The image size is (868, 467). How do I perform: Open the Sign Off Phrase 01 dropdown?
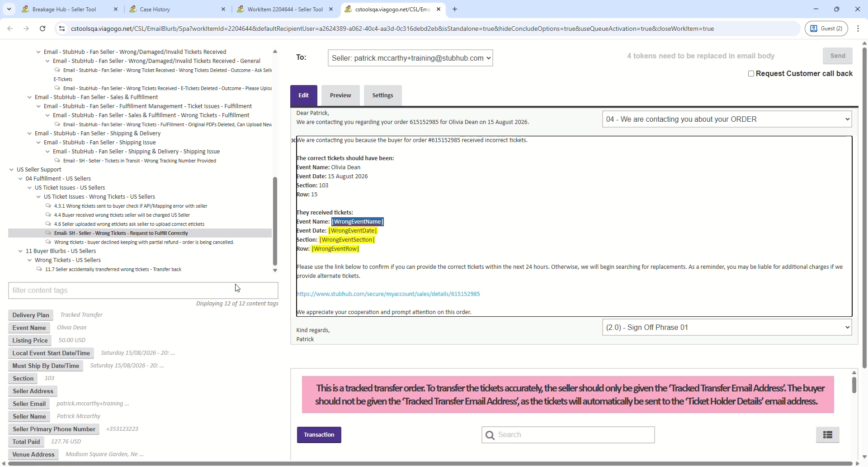(727, 328)
